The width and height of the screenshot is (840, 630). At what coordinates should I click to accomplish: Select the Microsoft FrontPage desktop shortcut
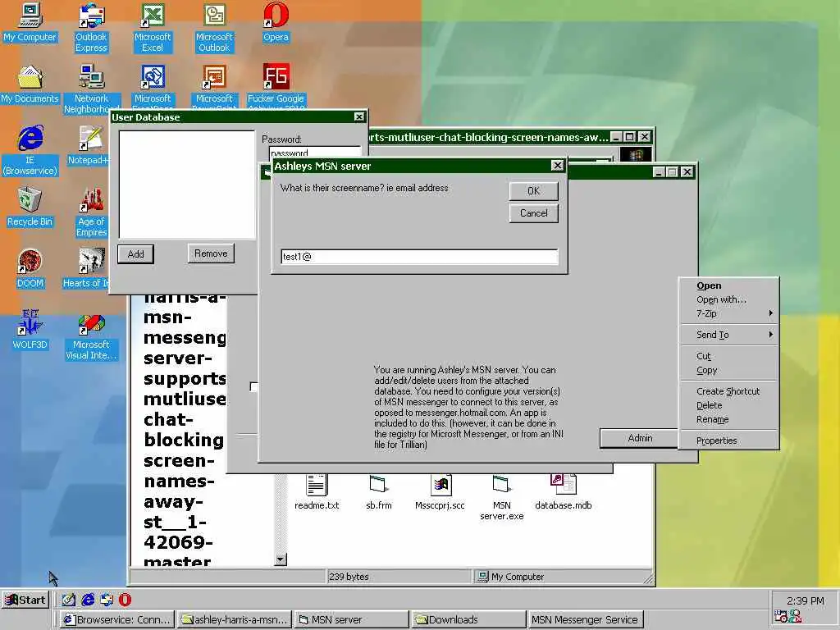153,85
